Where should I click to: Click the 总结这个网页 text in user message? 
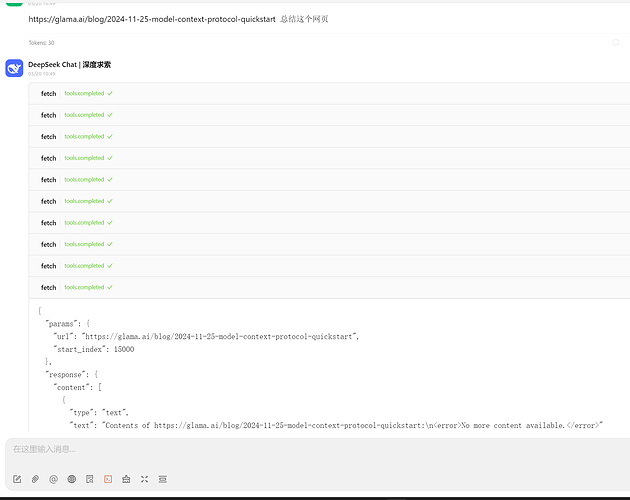click(304, 19)
